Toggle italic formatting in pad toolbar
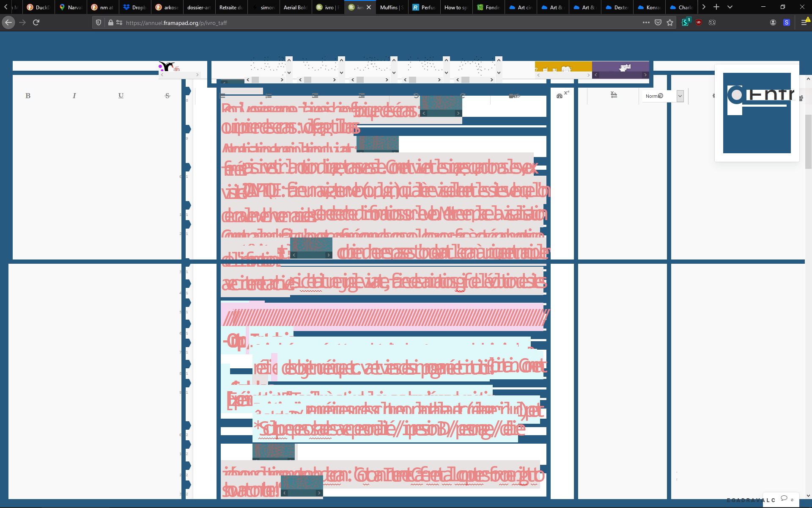 click(74, 96)
